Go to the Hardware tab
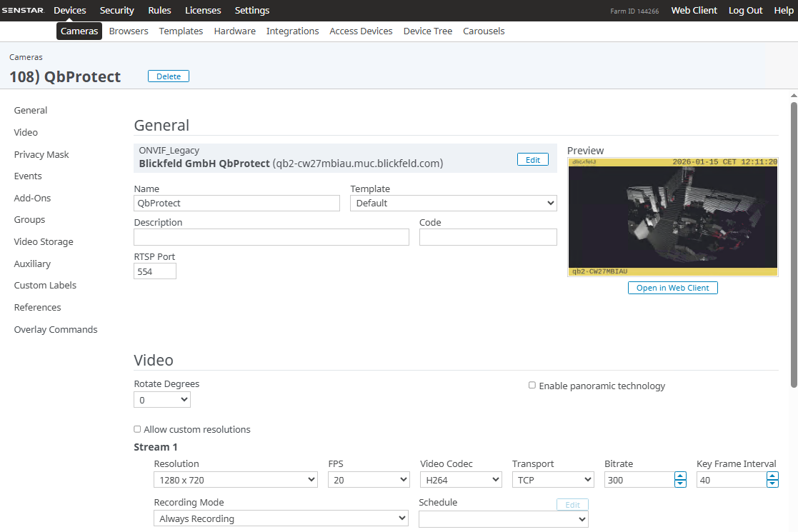This screenshot has height=532, width=798. 234,31
